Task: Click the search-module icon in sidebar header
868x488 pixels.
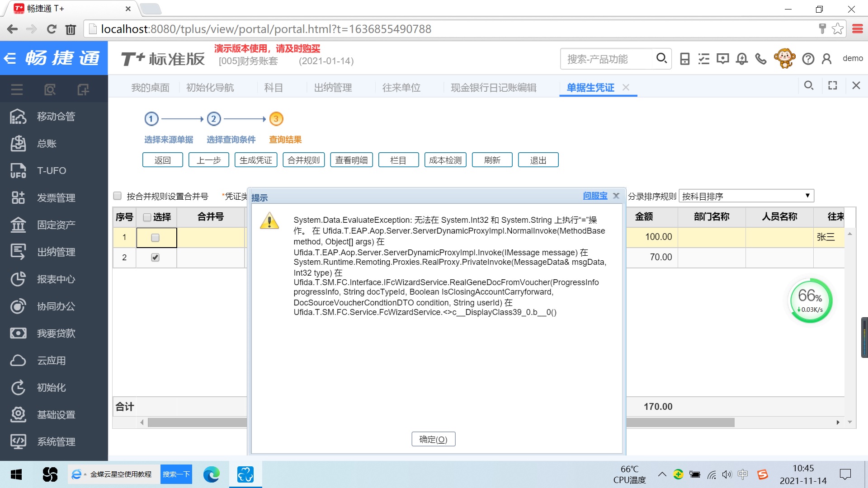Action: coord(50,89)
